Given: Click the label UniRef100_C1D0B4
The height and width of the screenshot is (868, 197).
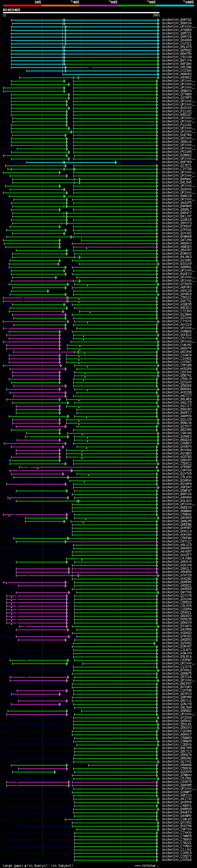Looking at the screenshot, I should (177, 731).
